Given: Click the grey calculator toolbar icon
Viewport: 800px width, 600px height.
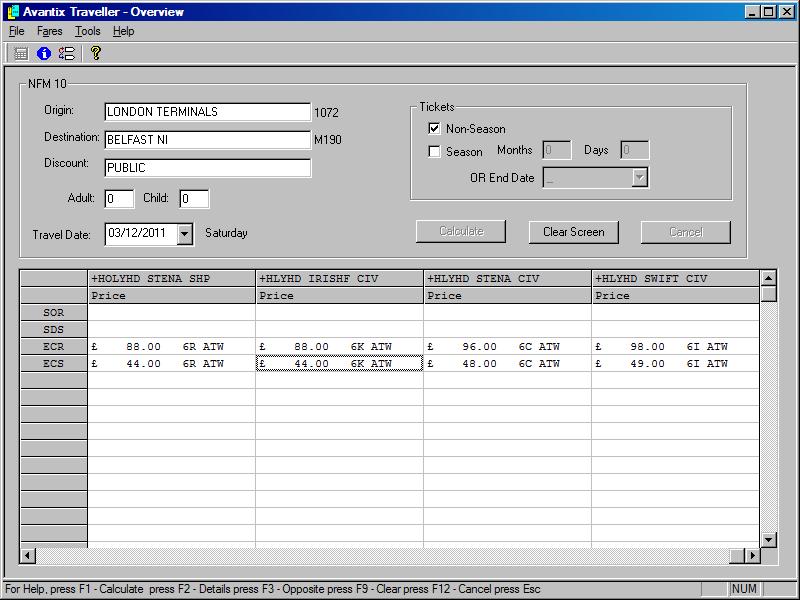Looking at the screenshot, I should coord(21,53).
